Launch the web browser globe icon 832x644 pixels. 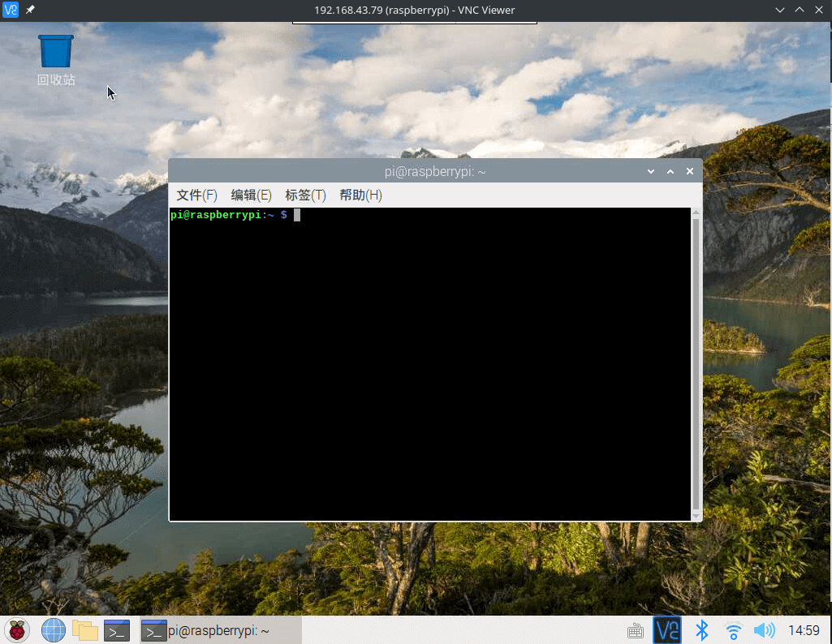[54, 630]
